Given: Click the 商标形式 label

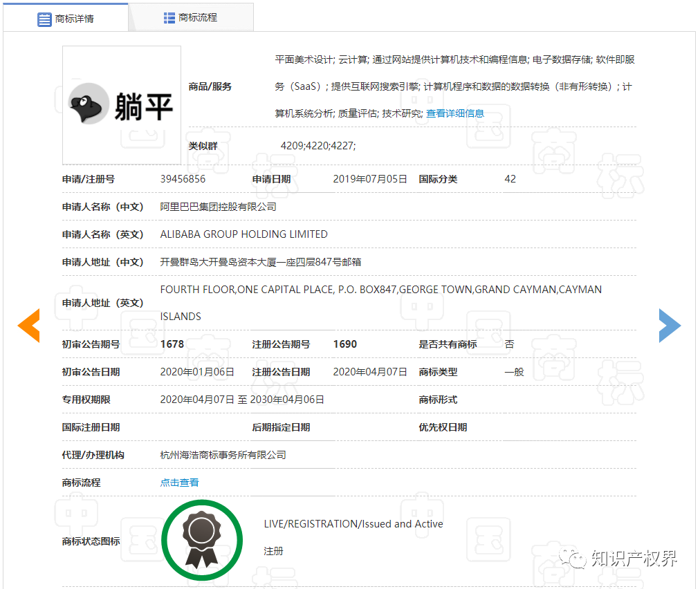Looking at the screenshot, I should tap(438, 400).
